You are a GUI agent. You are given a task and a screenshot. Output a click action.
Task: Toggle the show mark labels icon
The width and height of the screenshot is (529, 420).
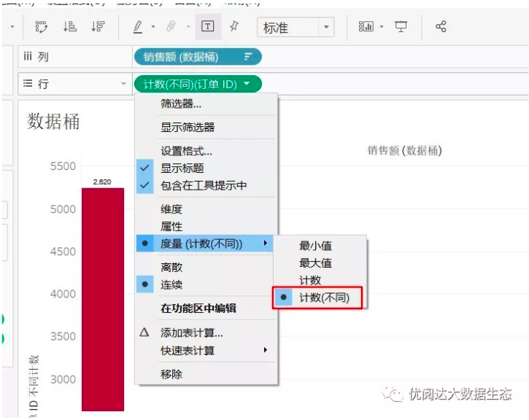pyautogui.click(x=208, y=27)
